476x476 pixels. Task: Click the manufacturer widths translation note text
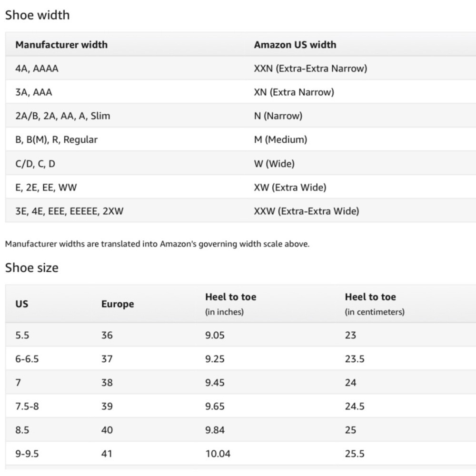[x=157, y=244]
